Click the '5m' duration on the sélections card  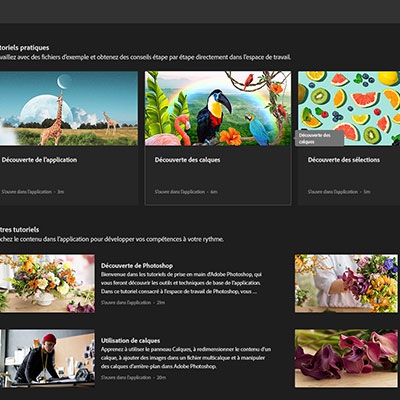[367, 192]
